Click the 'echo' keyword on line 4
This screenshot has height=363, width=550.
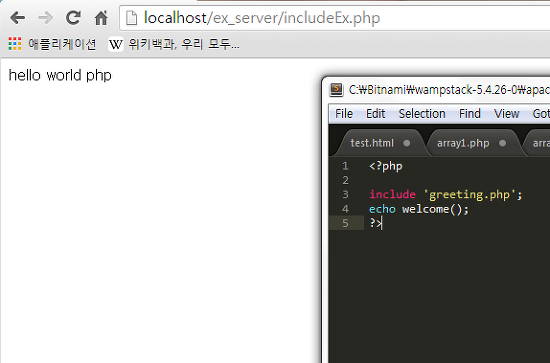click(382, 209)
